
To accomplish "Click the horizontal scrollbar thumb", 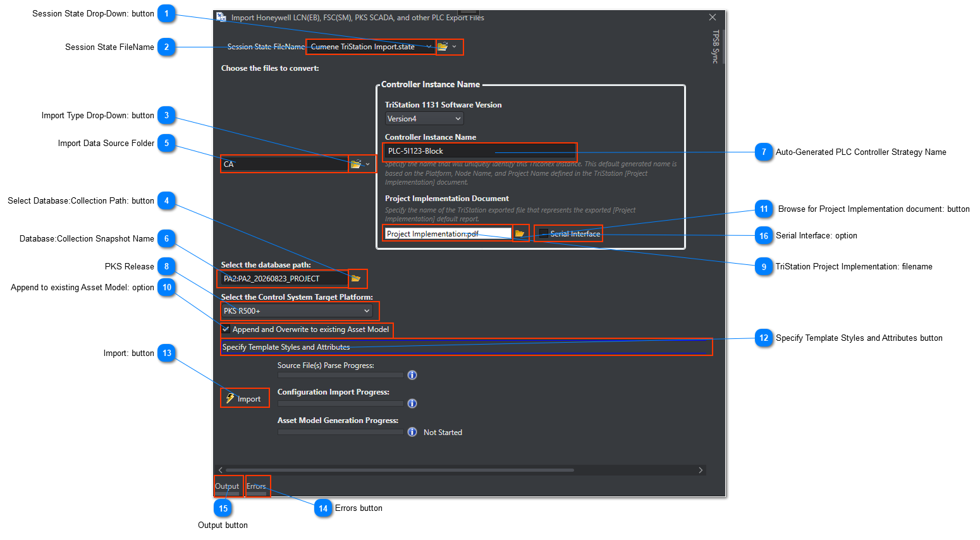I will 400,470.
